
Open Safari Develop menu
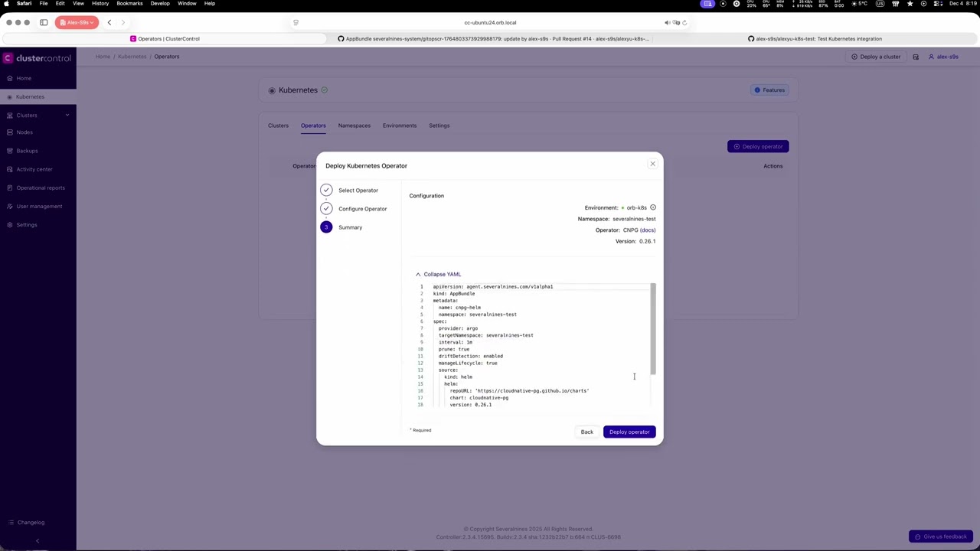pyautogui.click(x=160, y=3)
